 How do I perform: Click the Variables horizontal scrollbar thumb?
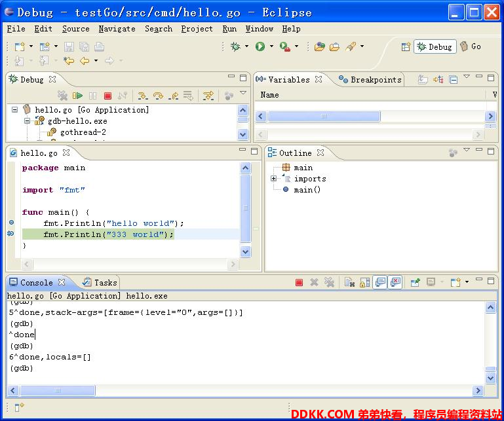(324, 117)
